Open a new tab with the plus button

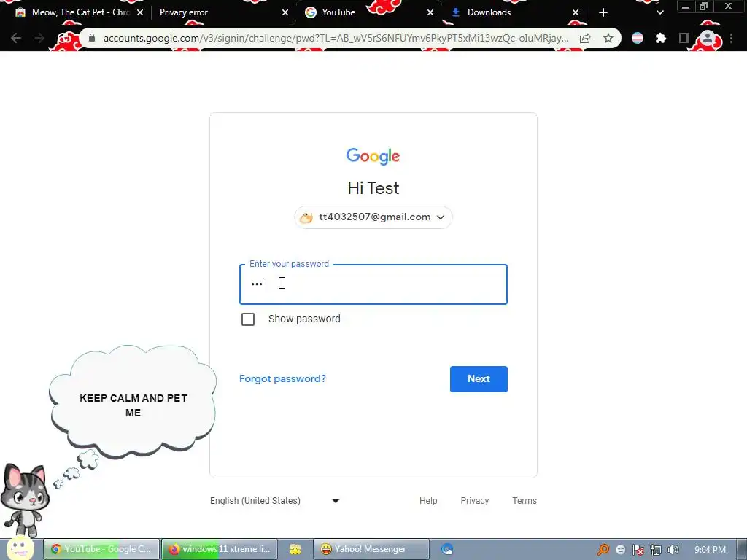click(x=603, y=12)
